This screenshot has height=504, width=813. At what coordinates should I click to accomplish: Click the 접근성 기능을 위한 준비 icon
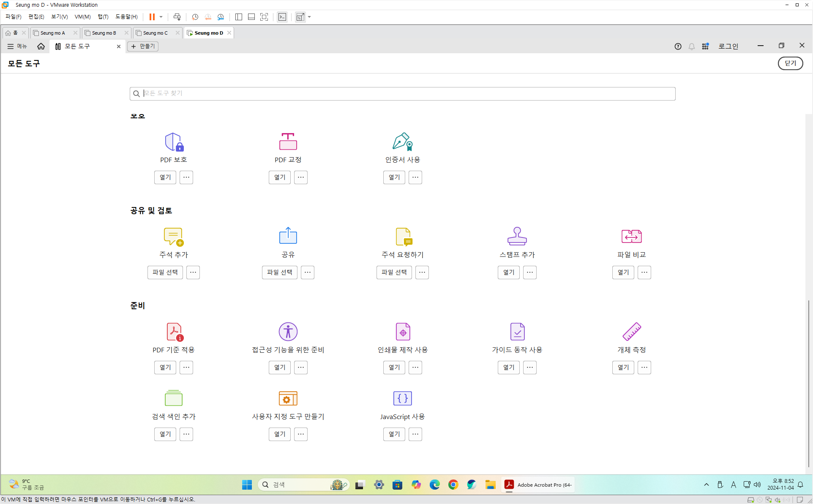[288, 332]
